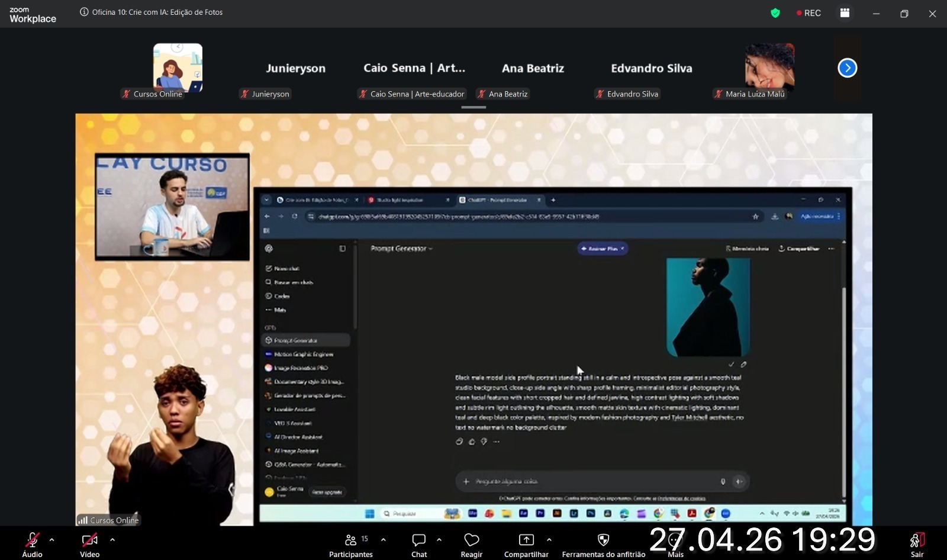The width and height of the screenshot is (947, 560).
Task: Switch to the first browser tab in shared screen
Action: click(318, 200)
